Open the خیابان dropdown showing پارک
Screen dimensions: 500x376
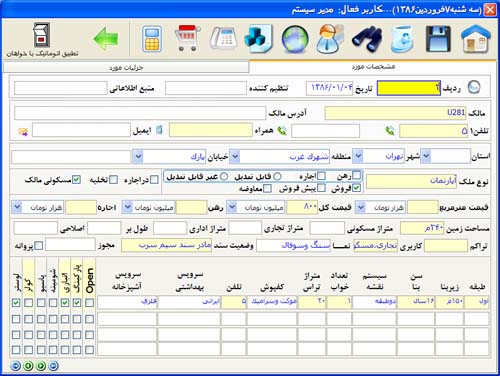(x=138, y=156)
